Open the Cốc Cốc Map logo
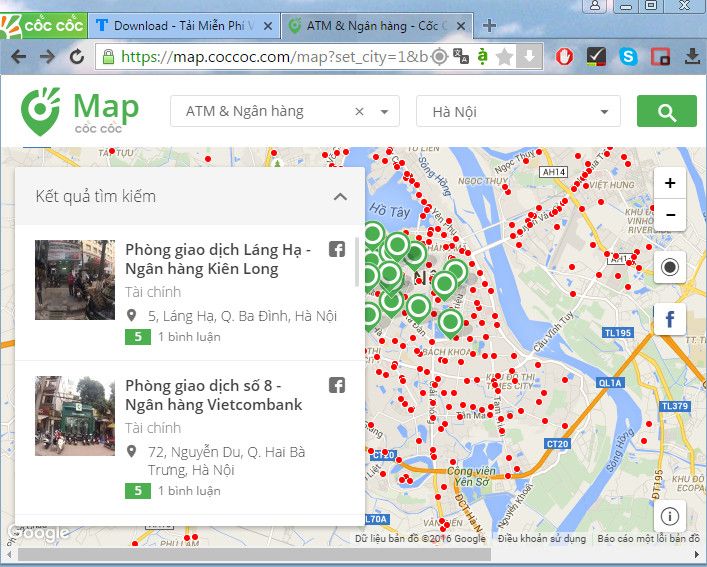Screen dimensions: 707x567 click(80, 112)
